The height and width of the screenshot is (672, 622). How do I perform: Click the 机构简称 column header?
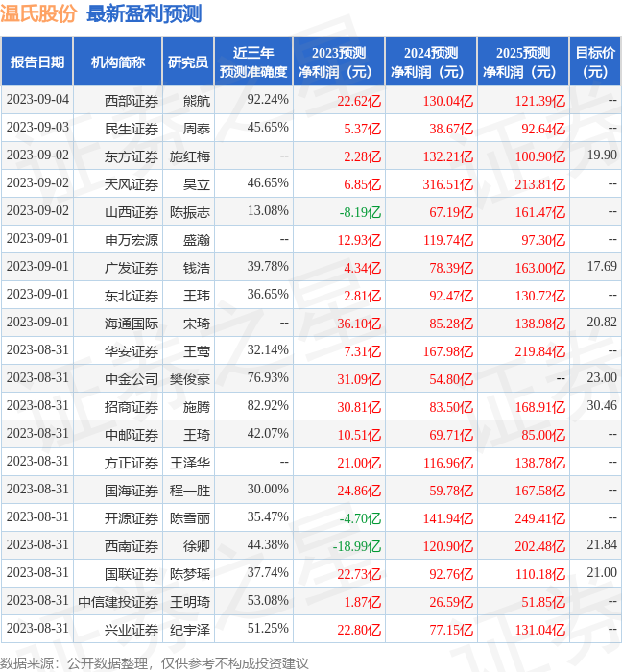[x=118, y=62]
